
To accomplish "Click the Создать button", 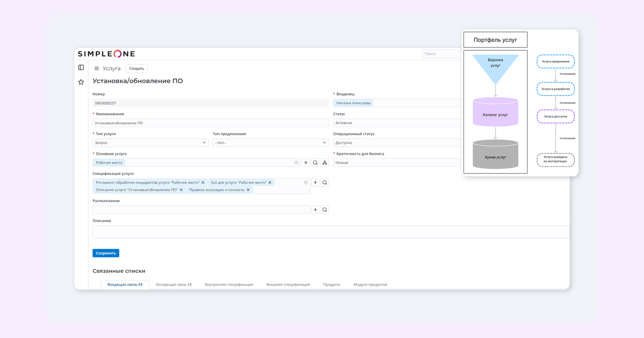I will [137, 68].
